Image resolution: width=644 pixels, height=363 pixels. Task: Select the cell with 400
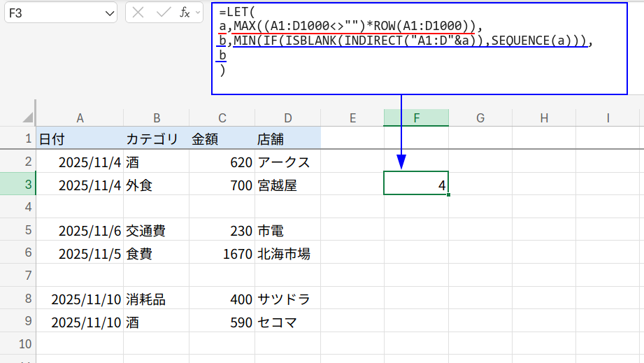[222, 299]
